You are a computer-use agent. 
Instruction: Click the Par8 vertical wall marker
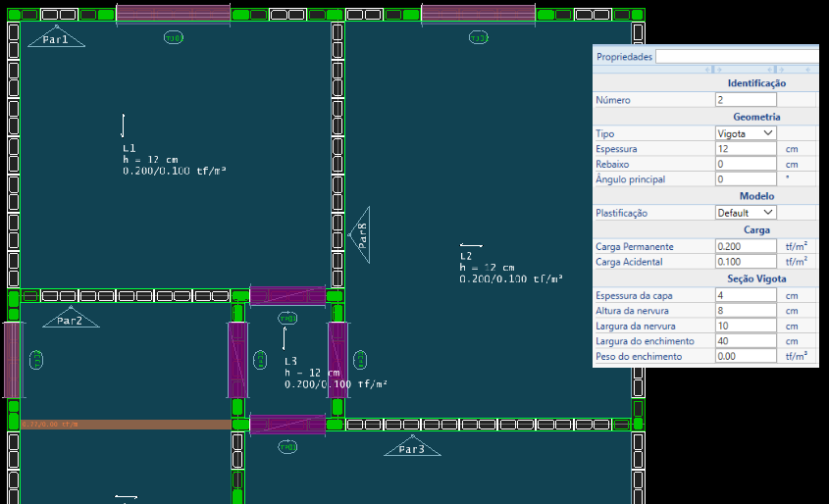tap(360, 236)
